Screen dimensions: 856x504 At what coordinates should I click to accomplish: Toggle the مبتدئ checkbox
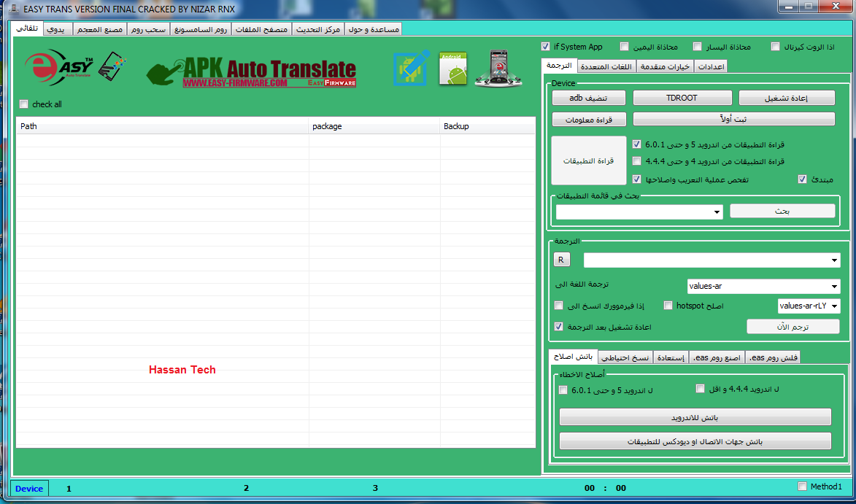pyautogui.click(x=802, y=179)
